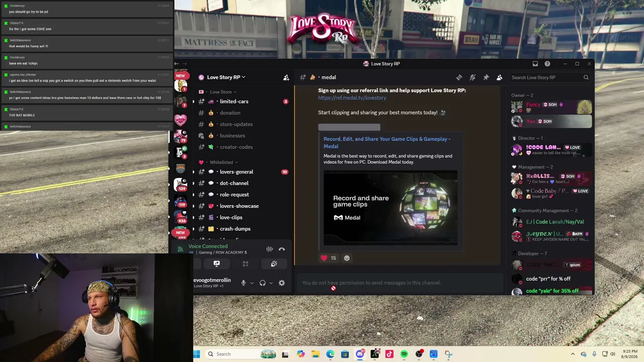Open the soundboard button in voice panel
This screenshot has height=362, width=644.
[274, 263]
